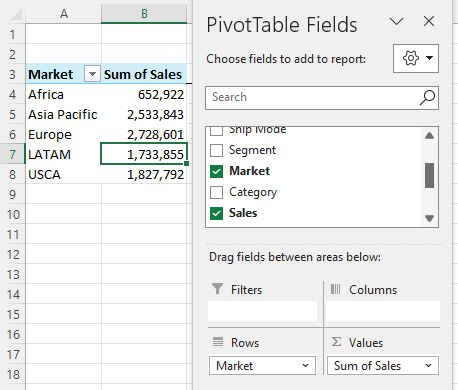
Task: Select the 2,728,601 value cell
Action: [x=144, y=134]
